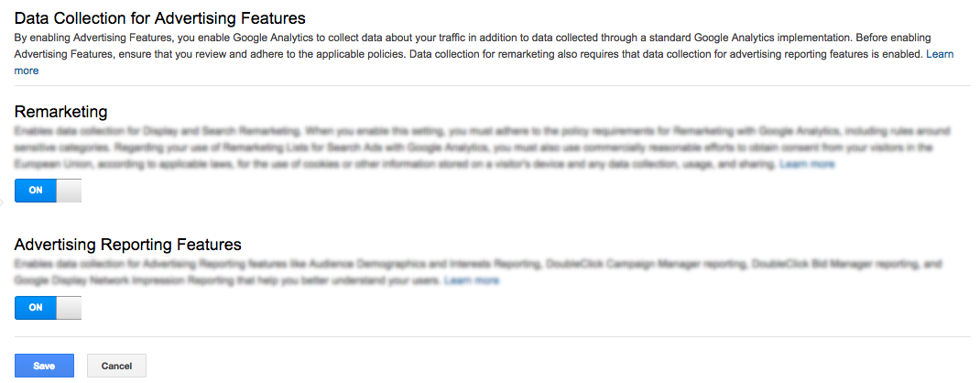
Task: Open the Learn more link under Remarketing
Action: coord(807,164)
